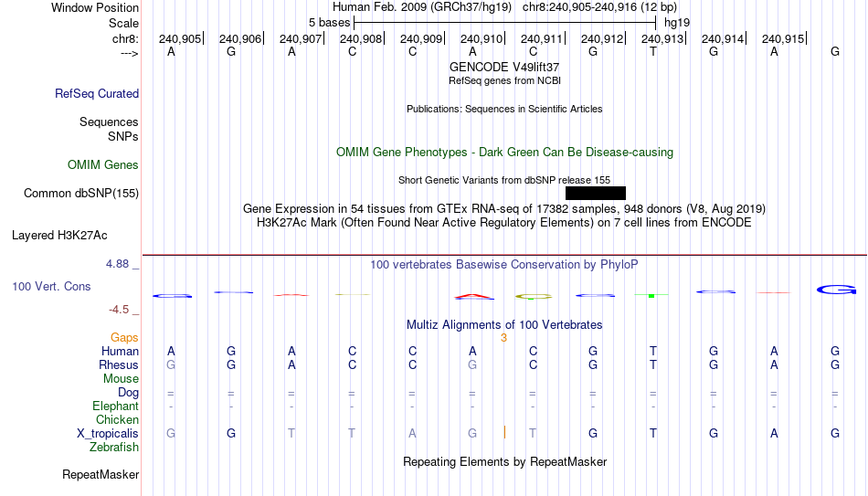Select the Rhesus alignment row label

pyautogui.click(x=119, y=365)
